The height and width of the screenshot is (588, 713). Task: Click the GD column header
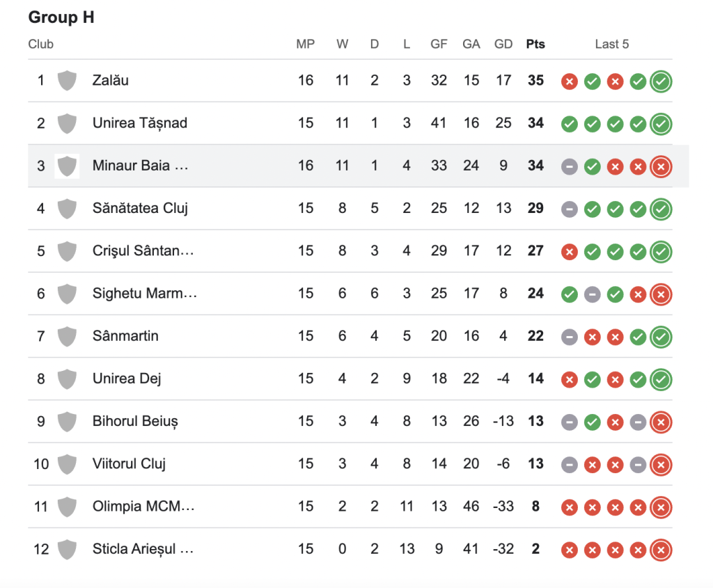coord(503,45)
